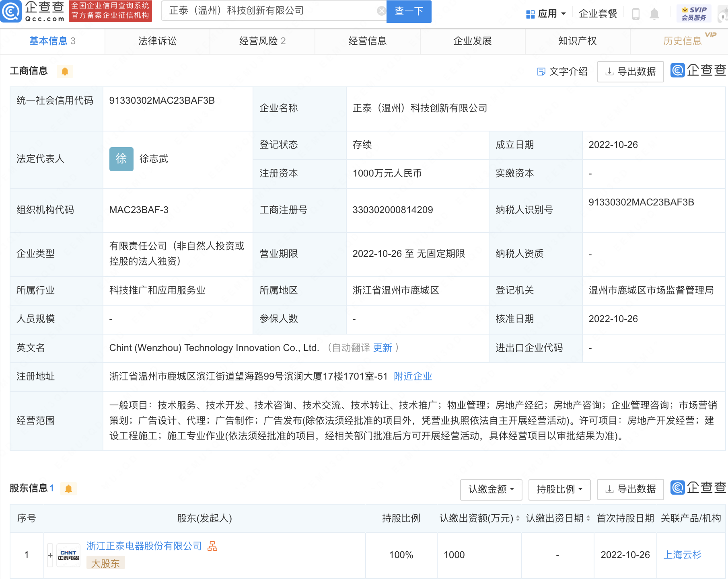
Task: Clear the search box with the X icon
Action: coord(381,11)
